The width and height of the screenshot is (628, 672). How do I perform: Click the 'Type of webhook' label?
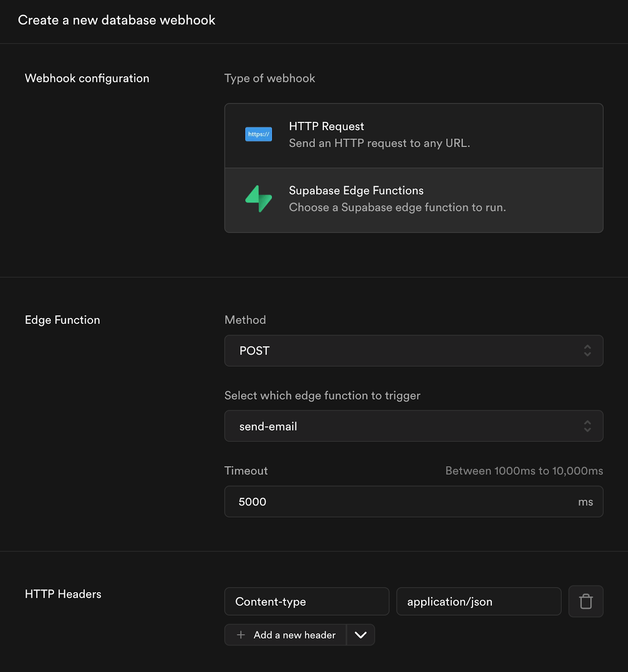pos(270,79)
